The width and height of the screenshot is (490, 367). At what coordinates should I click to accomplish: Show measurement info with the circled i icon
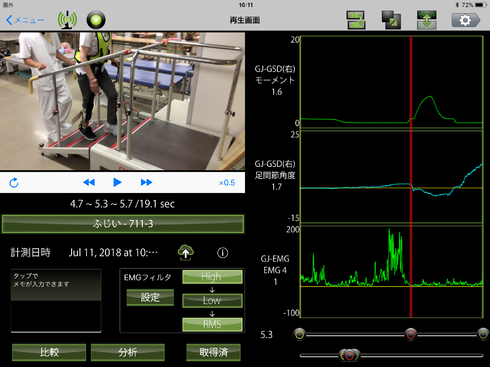coord(223,253)
